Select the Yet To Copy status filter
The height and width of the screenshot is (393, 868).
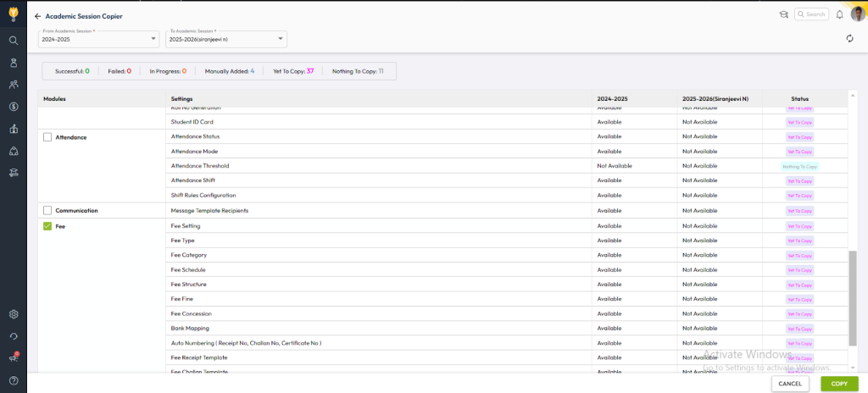(292, 71)
